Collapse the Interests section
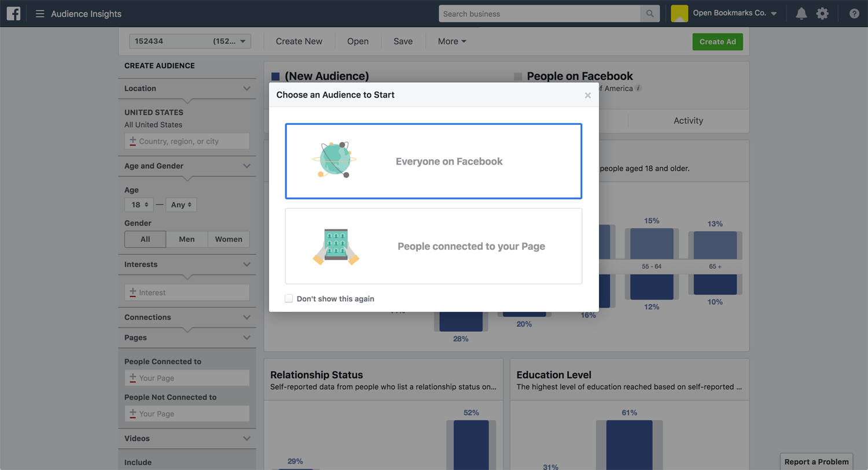 pos(247,264)
